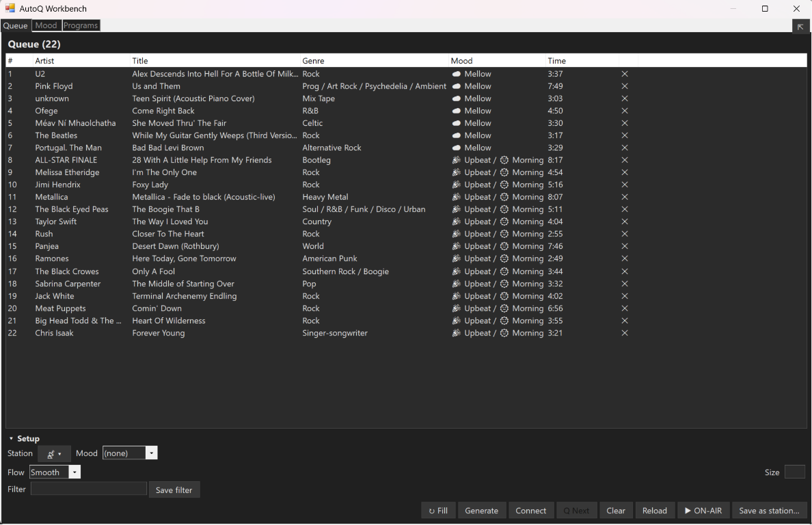Select the Taylor Swift artist cell
This screenshot has height=525, width=812.
[56, 221]
